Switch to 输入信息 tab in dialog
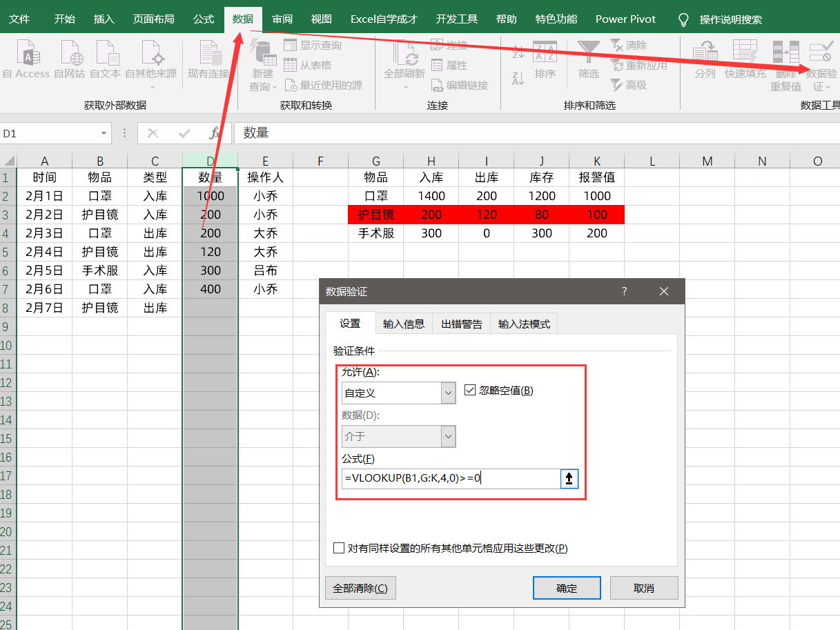This screenshot has height=630, width=840. 404,324
